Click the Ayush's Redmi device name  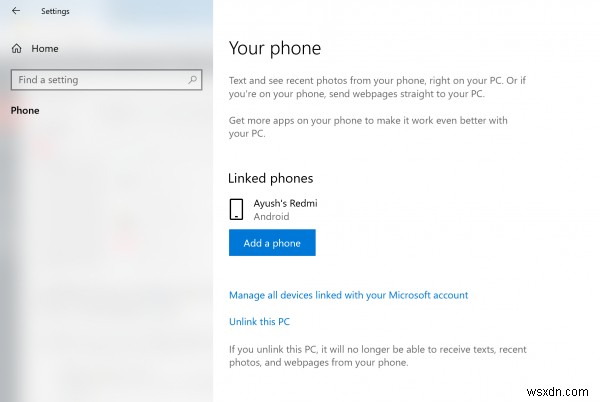(285, 203)
